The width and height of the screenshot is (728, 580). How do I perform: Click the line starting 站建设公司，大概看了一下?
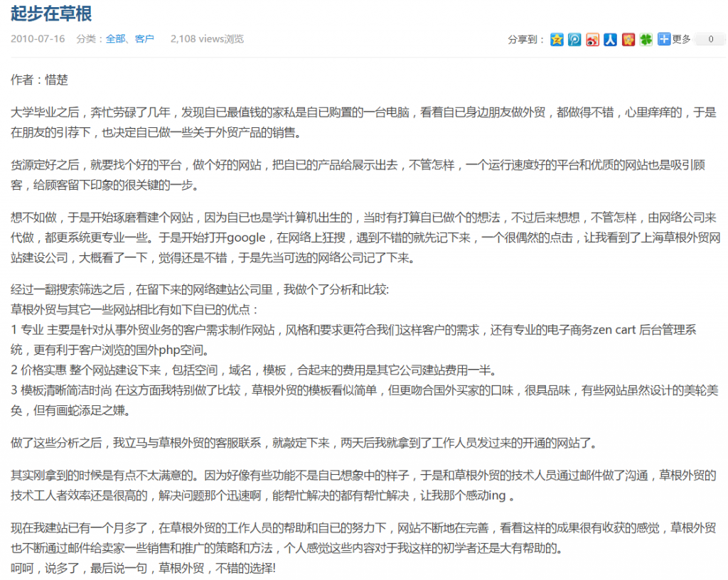(215, 257)
